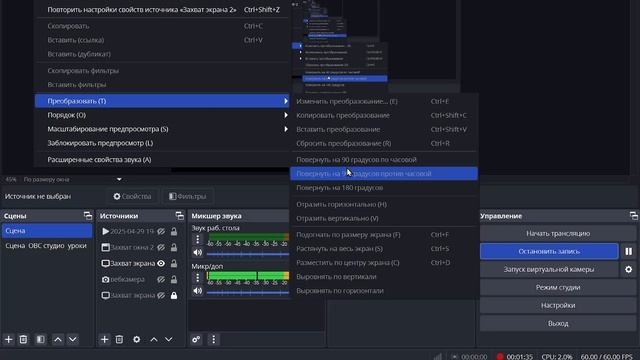Viewport: 640px width, 360px height.
Task: Hide the currently visible Захват экрана source
Action: [x=161, y=264]
